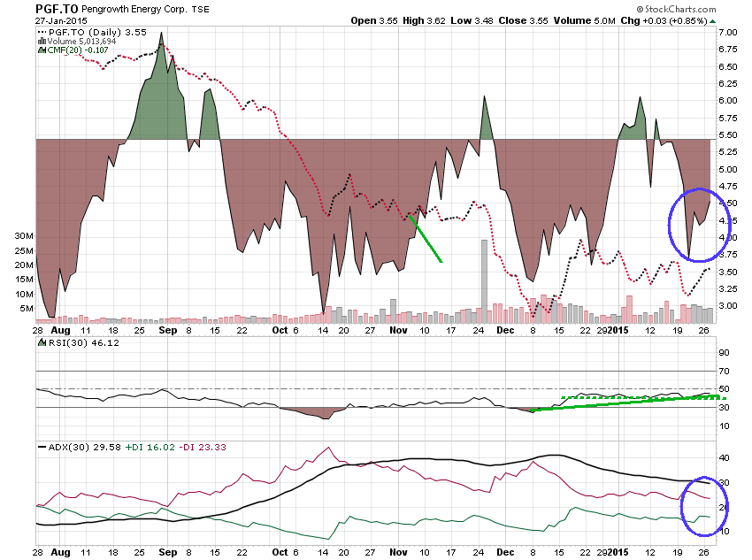Viewport: 752px width, 560px height.
Task: Click the CMF peak near Sep start
Action: click(x=161, y=34)
